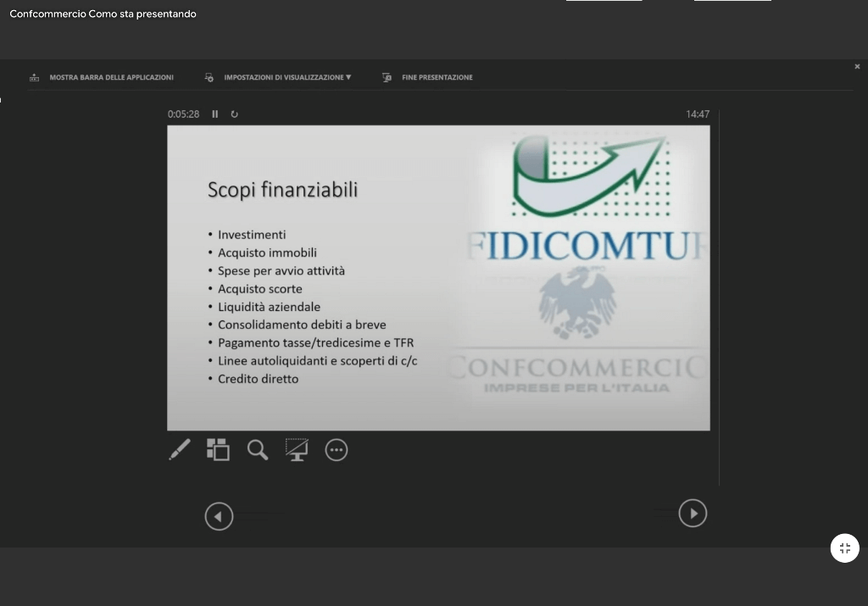Click the magnifier to zoom into slide
The width and height of the screenshot is (868, 606).
(x=258, y=449)
